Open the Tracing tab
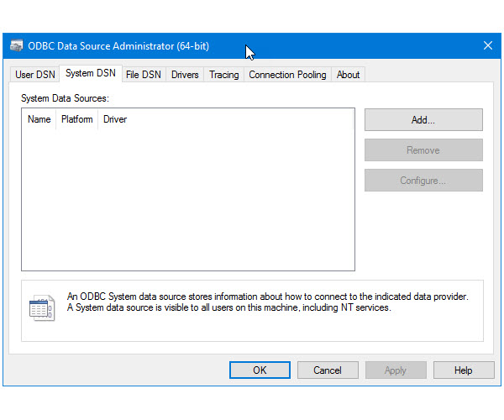The height and width of the screenshot is (420, 504). tap(224, 75)
